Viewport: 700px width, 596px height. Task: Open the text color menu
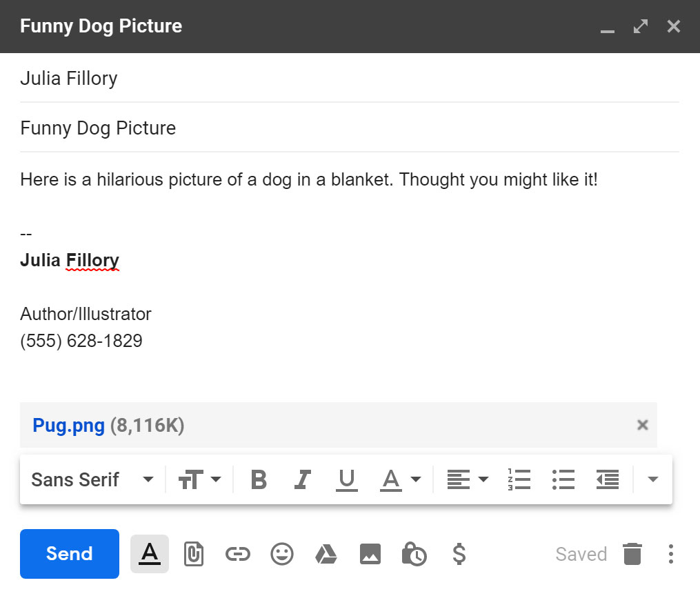(400, 479)
